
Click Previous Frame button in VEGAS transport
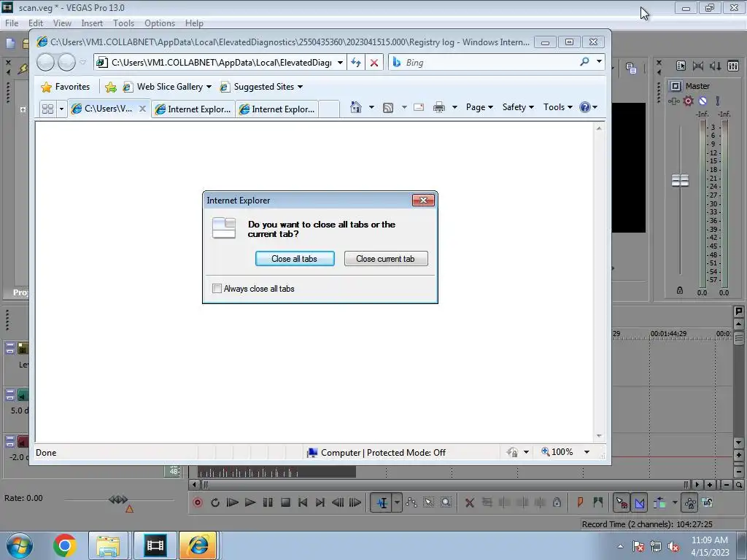tap(338, 502)
